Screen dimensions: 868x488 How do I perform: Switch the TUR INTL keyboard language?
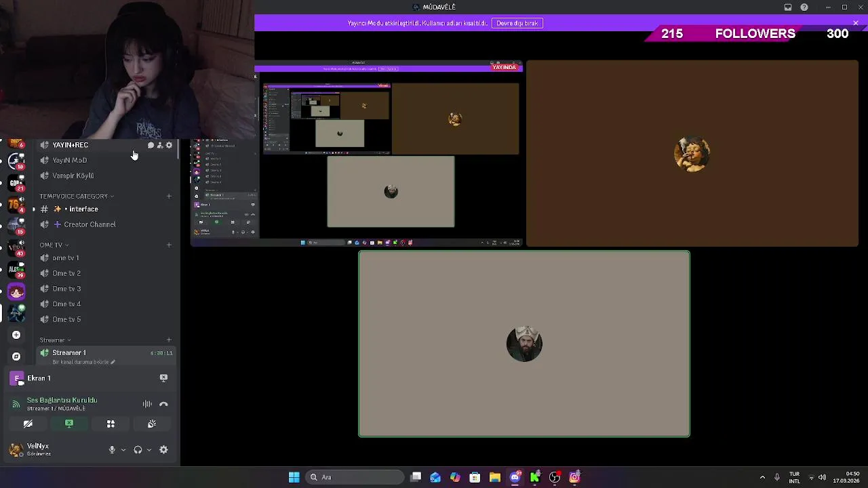pos(794,477)
